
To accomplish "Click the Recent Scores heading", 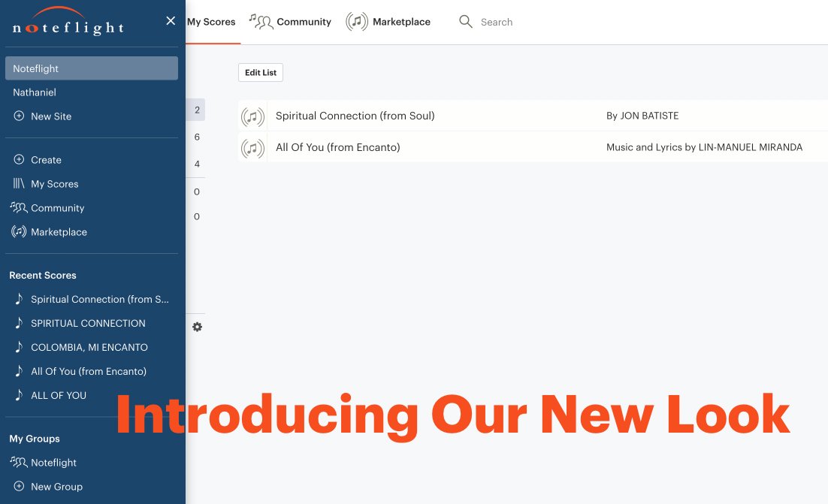I will pos(43,275).
